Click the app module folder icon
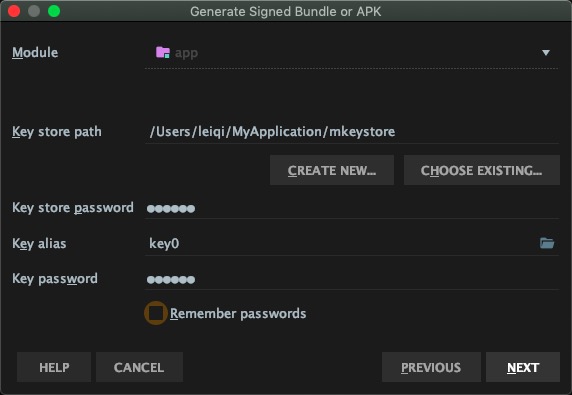Image resolution: width=572 pixels, height=395 pixels. pyautogui.click(x=163, y=53)
